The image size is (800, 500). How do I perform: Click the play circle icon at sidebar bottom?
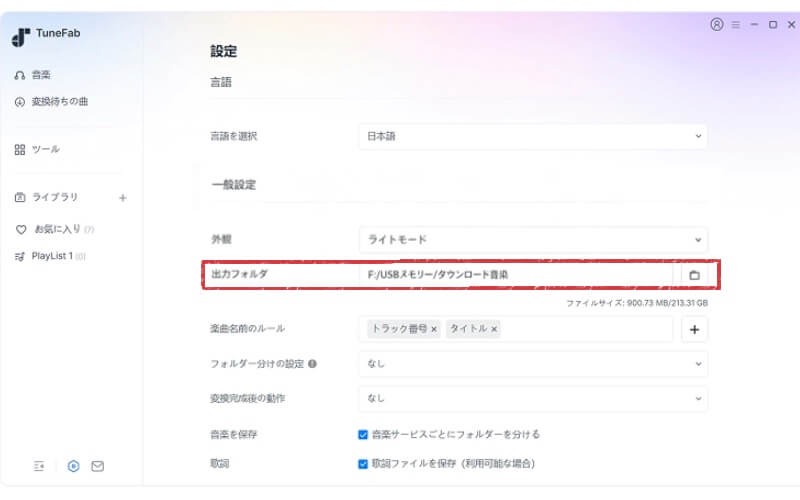click(x=73, y=466)
